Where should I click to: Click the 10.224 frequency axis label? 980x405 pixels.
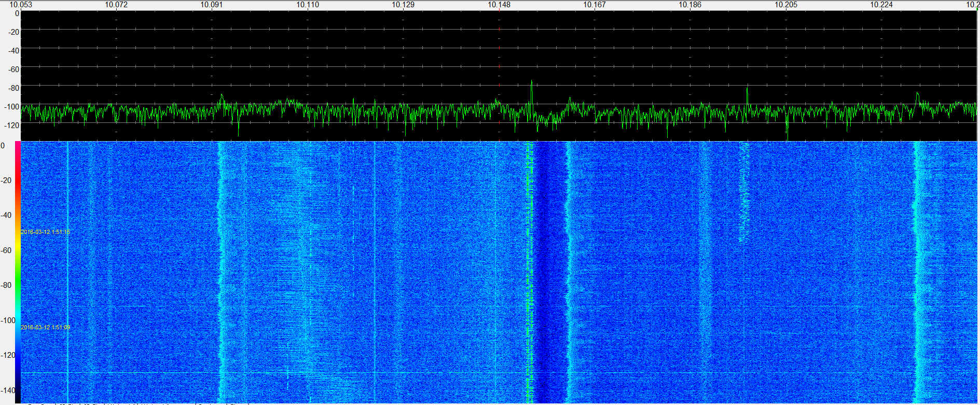pos(881,5)
